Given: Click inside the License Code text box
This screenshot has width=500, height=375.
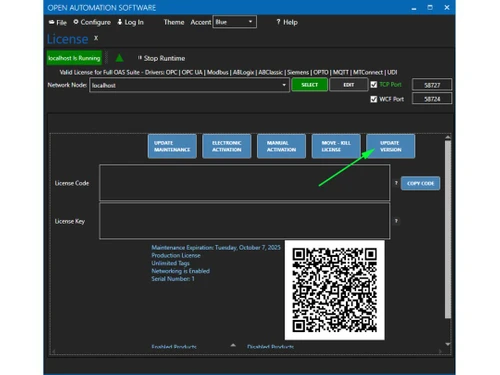Looking at the screenshot, I should tap(245, 183).
